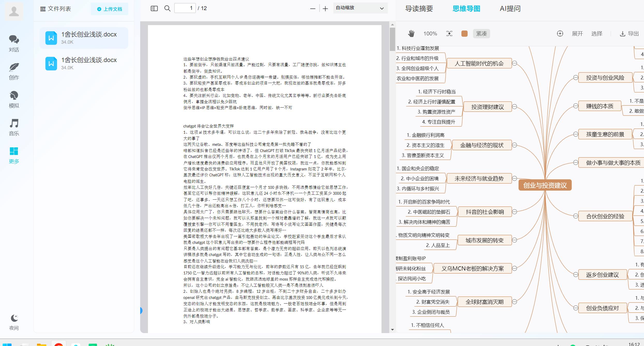Collapse 抖音的社会影响 node
The height and width of the screenshot is (346, 644).
point(515,212)
